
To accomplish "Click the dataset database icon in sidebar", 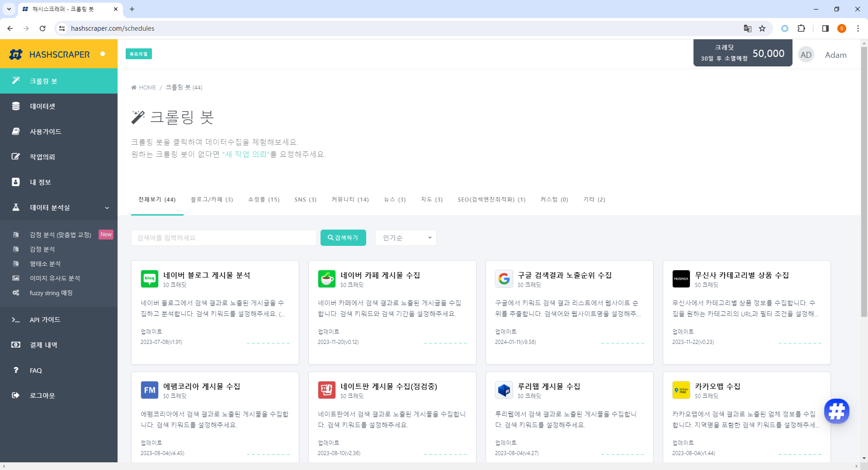I will 16,106.
